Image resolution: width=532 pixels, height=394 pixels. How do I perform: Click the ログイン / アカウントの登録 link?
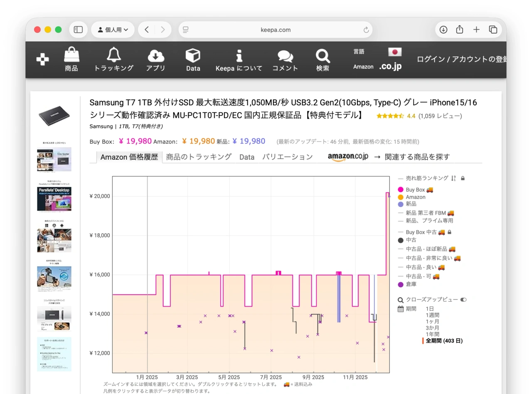[x=461, y=59]
